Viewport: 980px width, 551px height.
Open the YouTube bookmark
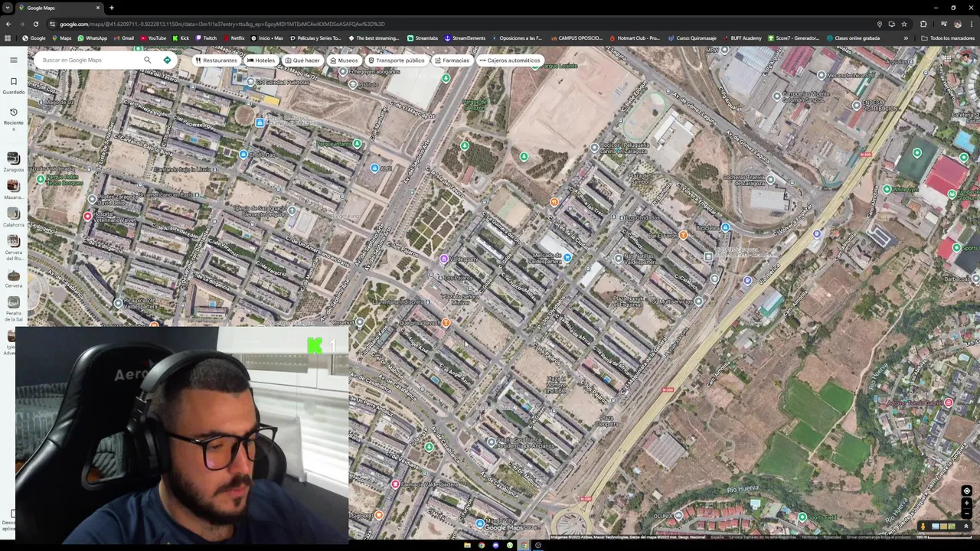pos(153,38)
